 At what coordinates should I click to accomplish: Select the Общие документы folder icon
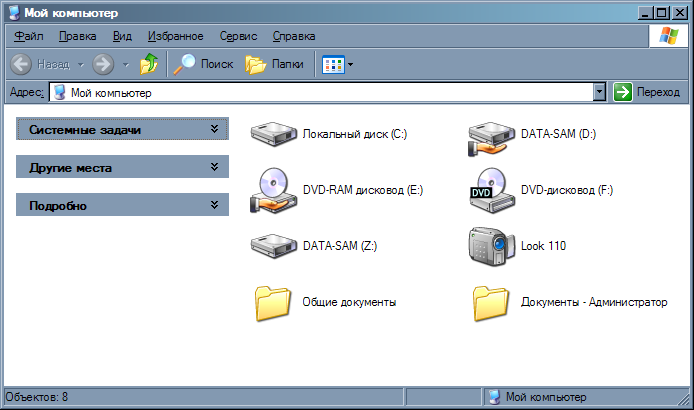point(273,303)
